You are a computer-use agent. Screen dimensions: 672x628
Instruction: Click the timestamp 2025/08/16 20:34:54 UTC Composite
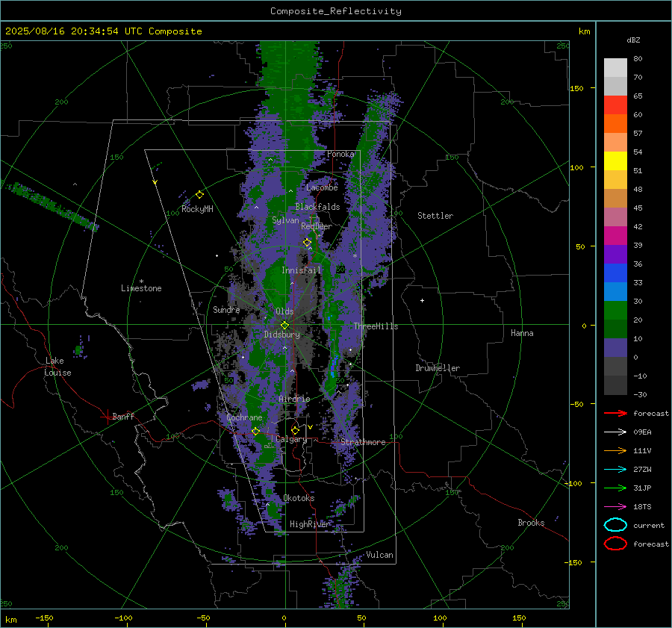pos(103,31)
